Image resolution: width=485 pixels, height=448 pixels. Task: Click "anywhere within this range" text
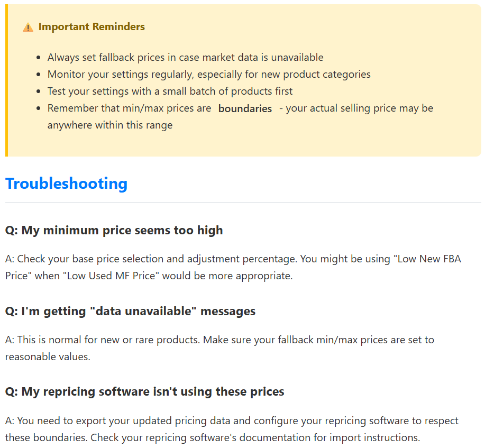pyautogui.click(x=110, y=125)
